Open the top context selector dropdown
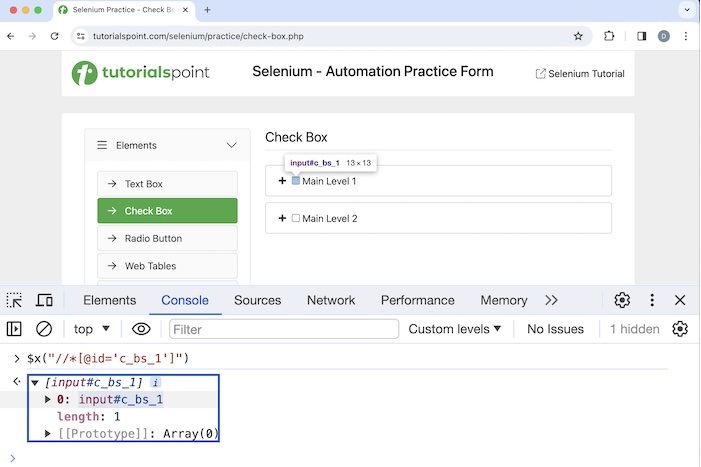 pos(92,329)
